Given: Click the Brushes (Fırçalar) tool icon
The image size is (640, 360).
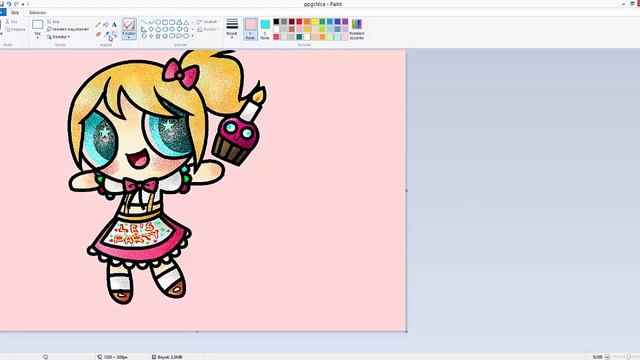Looking at the screenshot, I should 129,24.
